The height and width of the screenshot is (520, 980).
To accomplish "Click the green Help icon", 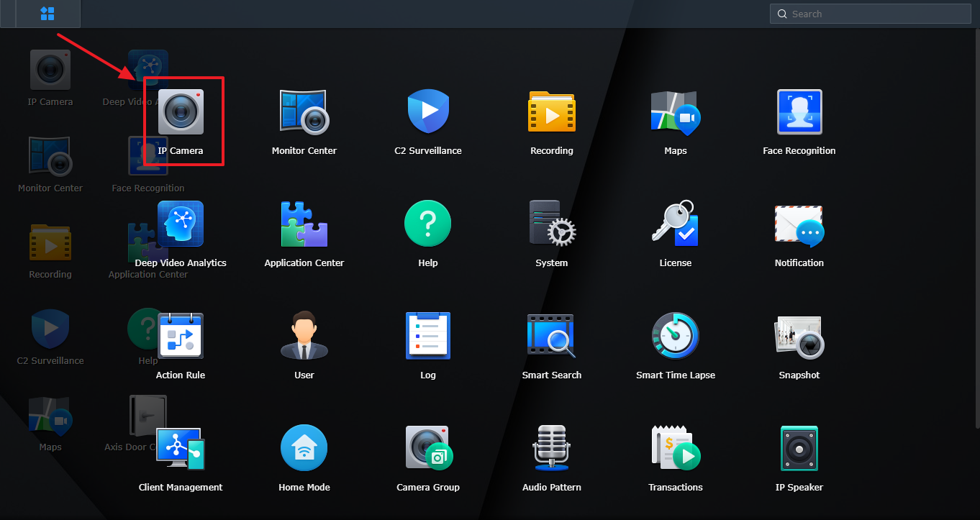I will [x=428, y=224].
